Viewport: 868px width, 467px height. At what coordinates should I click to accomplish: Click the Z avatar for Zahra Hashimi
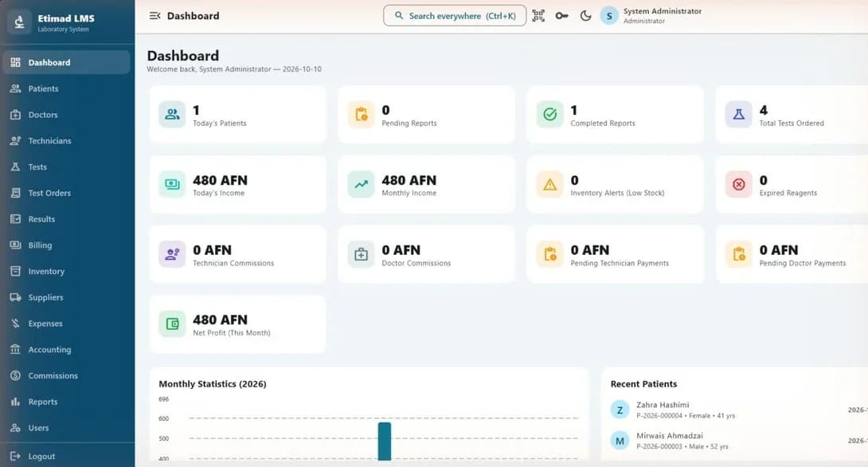pos(620,410)
